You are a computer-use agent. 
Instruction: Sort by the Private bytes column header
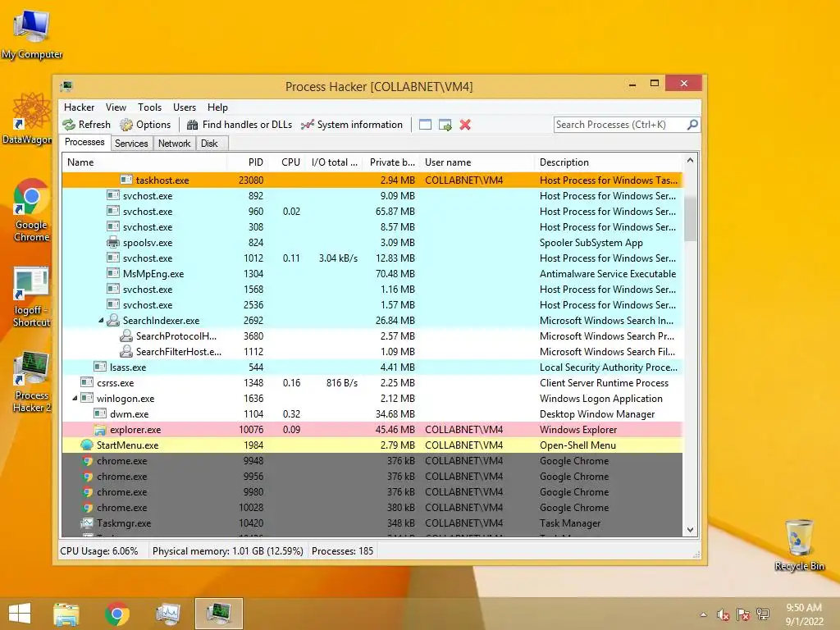[x=391, y=162]
